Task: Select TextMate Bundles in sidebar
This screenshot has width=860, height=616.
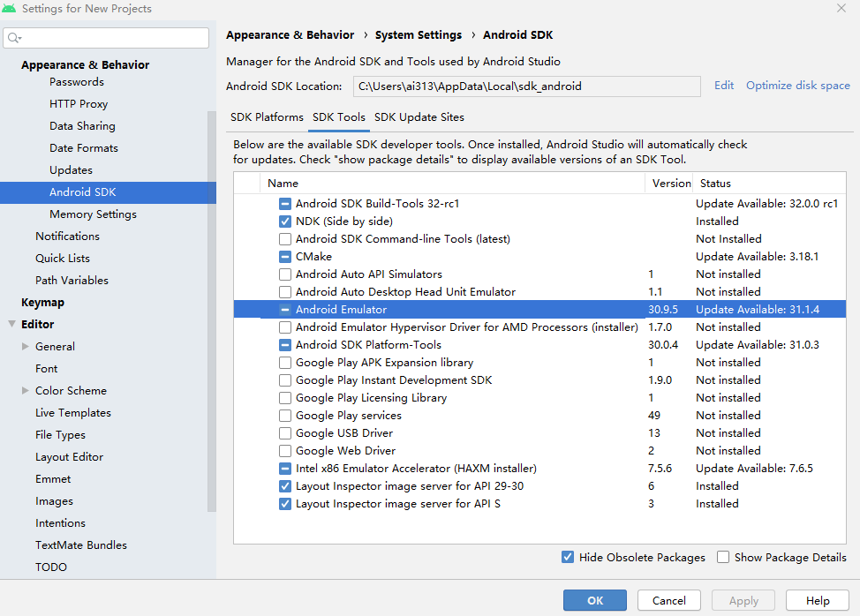Action: pos(81,545)
